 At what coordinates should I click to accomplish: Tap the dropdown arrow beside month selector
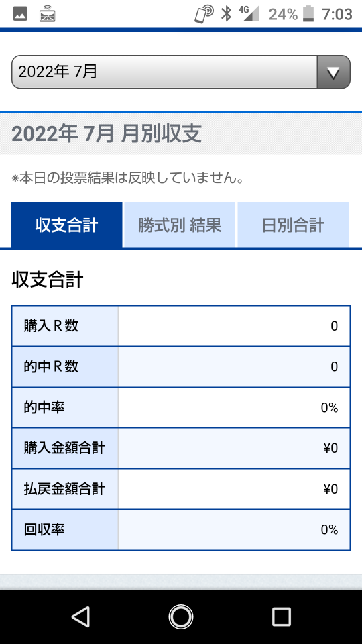[334, 72]
